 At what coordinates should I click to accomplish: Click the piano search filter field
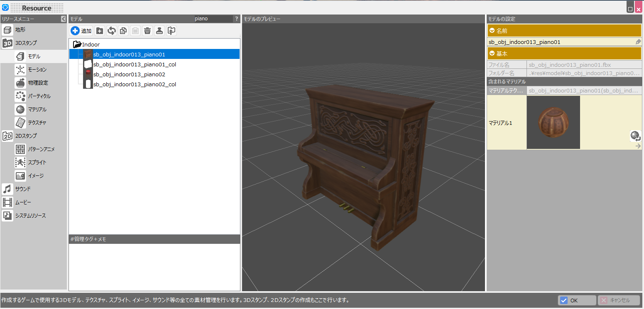point(213,19)
